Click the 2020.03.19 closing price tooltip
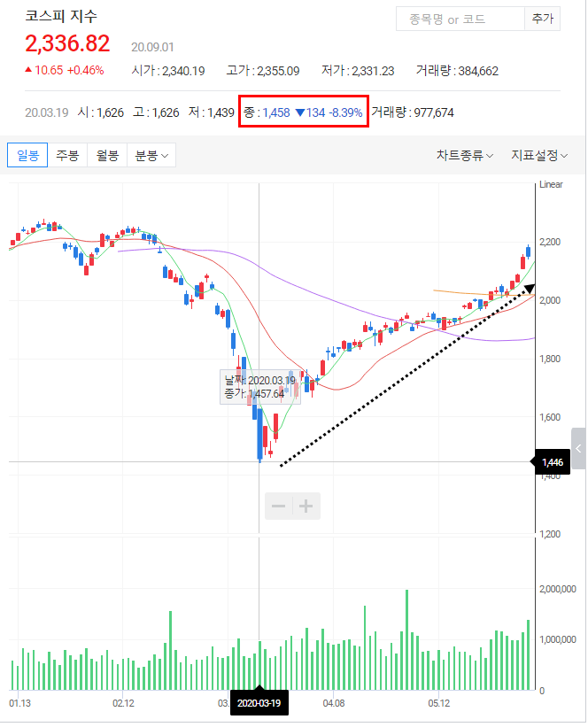Screen dimensions: 588x727 coord(260,387)
